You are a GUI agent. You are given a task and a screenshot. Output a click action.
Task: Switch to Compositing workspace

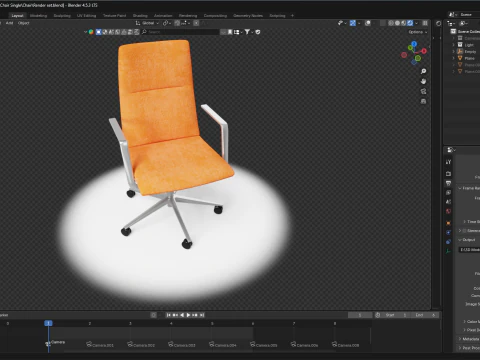(215, 16)
